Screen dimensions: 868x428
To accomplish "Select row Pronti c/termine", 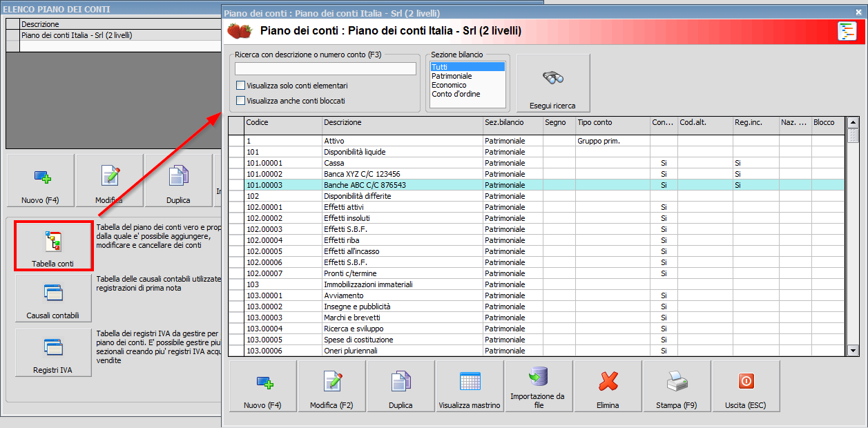I will pos(537,273).
